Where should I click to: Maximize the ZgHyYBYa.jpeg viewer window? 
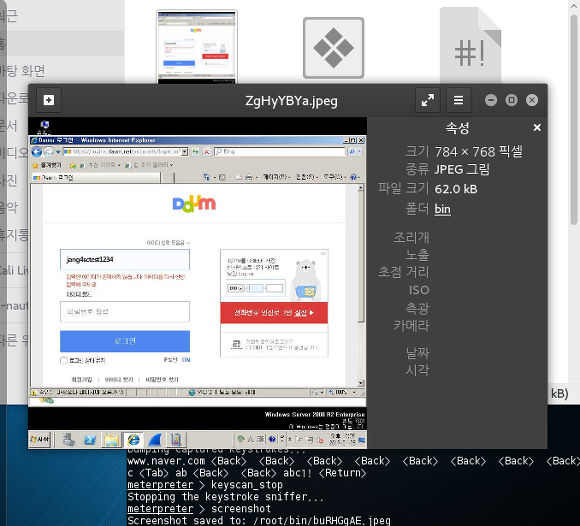512,100
